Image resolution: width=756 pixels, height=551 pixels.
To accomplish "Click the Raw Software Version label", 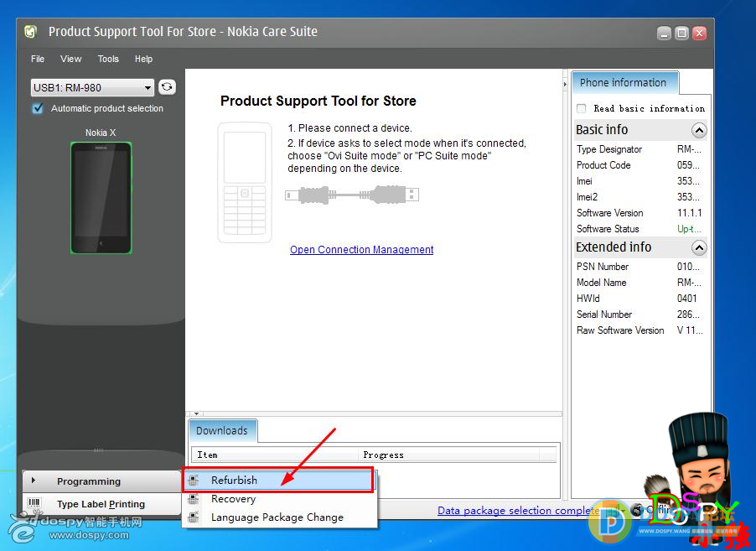I will [x=620, y=330].
